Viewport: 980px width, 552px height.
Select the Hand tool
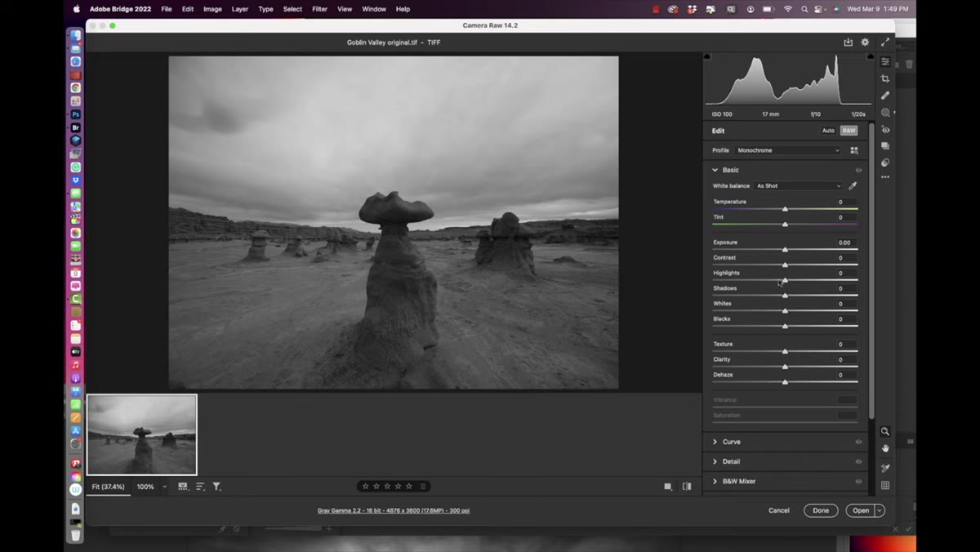point(885,448)
